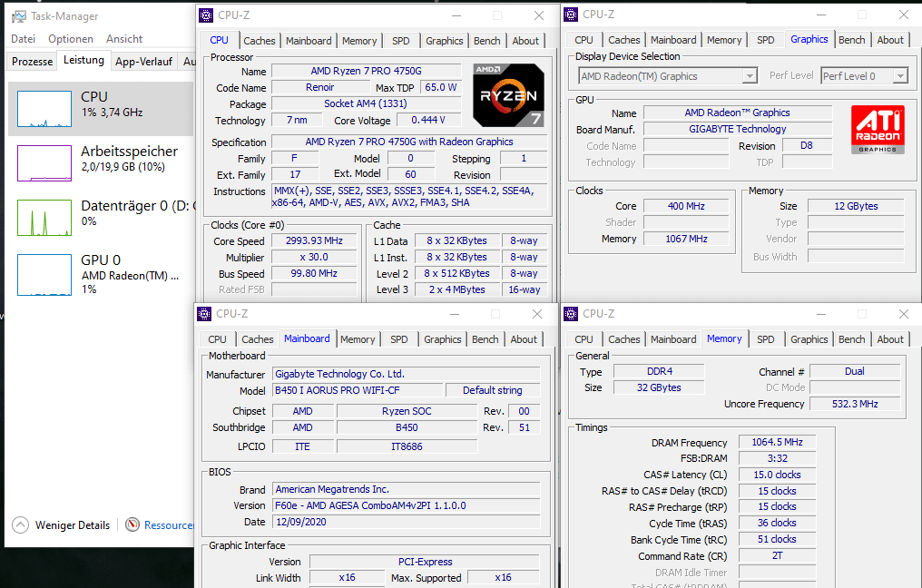The height and width of the screenshot is (588, 922).
Task: Click the Multiplier value x 30.0
Action: 314,257
